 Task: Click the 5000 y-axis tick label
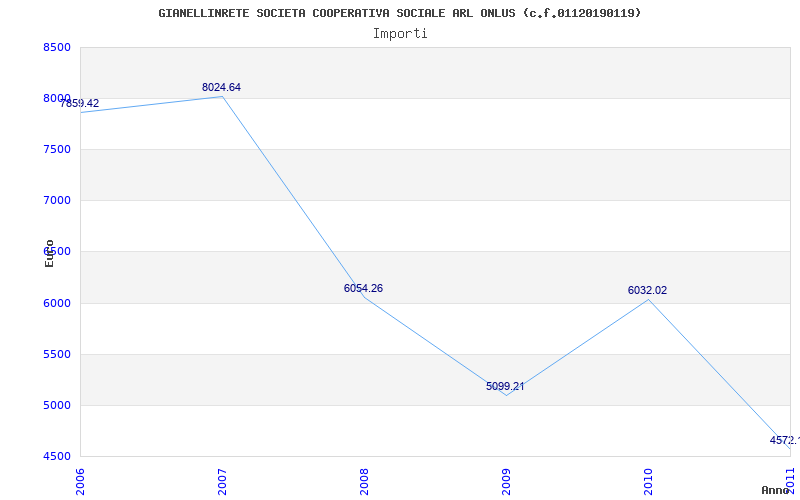click(x=57, y=405)
